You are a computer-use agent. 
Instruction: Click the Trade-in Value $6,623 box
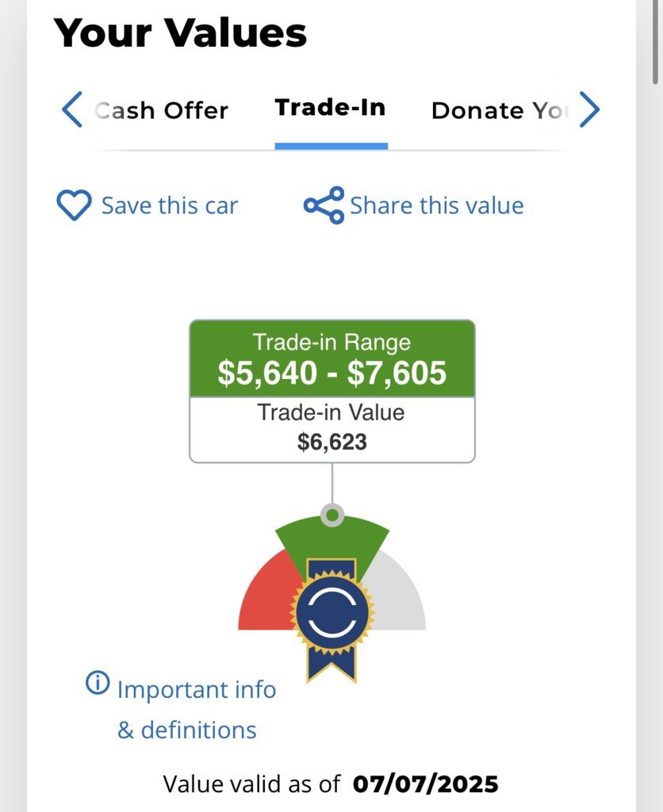(x=332, y=430)
